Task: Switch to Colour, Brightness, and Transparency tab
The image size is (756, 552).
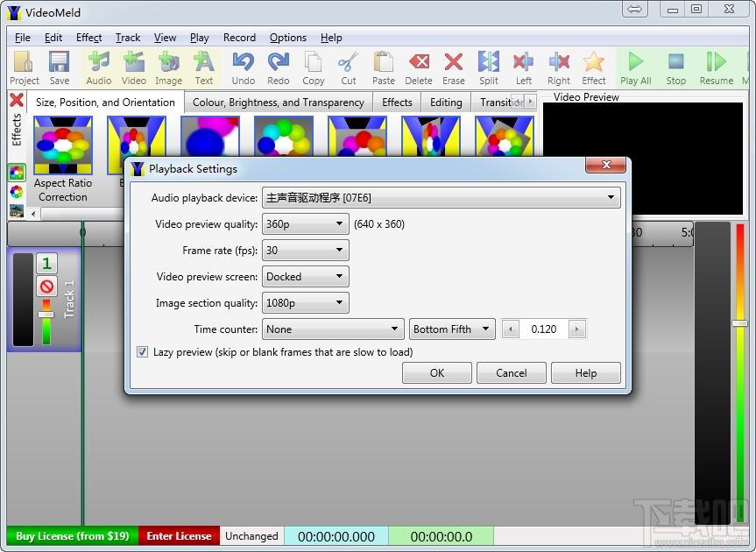Action: (279, 103)
